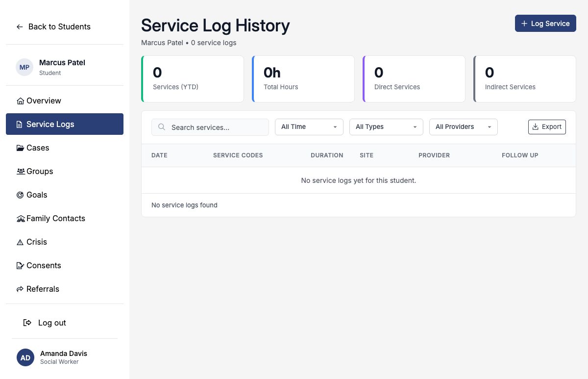Click the Indirect Services stat card
The height and width of the screenshot is (379, 588).
(x=525, y=79)
